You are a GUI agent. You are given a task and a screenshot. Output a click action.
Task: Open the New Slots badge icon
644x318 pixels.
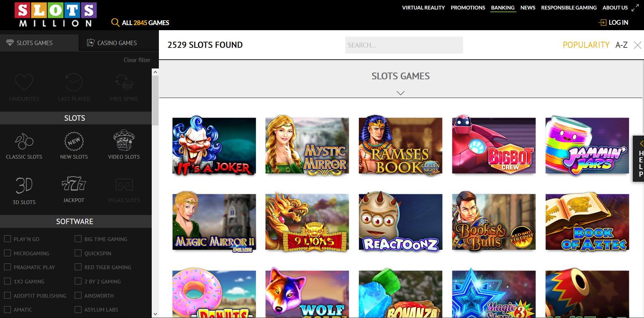[74, 141]
